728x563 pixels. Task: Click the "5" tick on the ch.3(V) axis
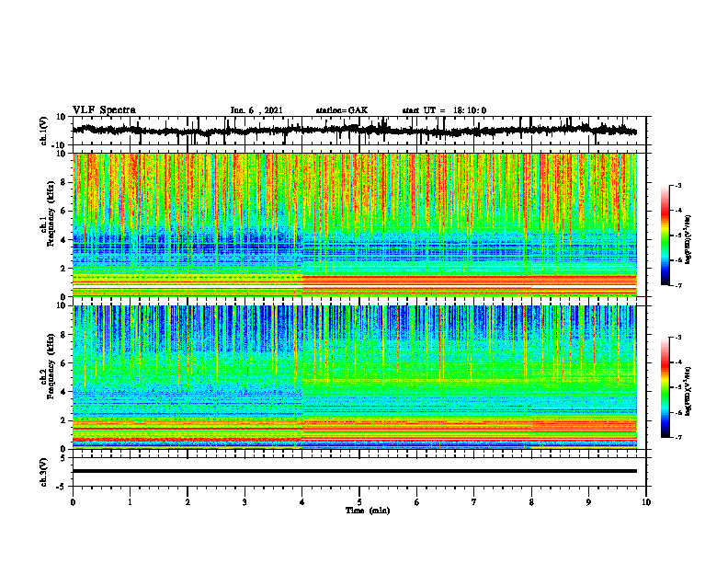point(64,458)
